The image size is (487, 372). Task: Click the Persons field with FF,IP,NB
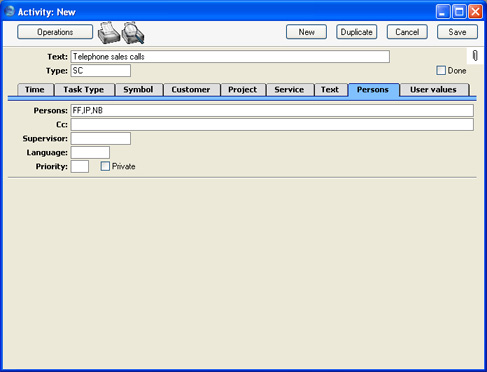[272, 110]
